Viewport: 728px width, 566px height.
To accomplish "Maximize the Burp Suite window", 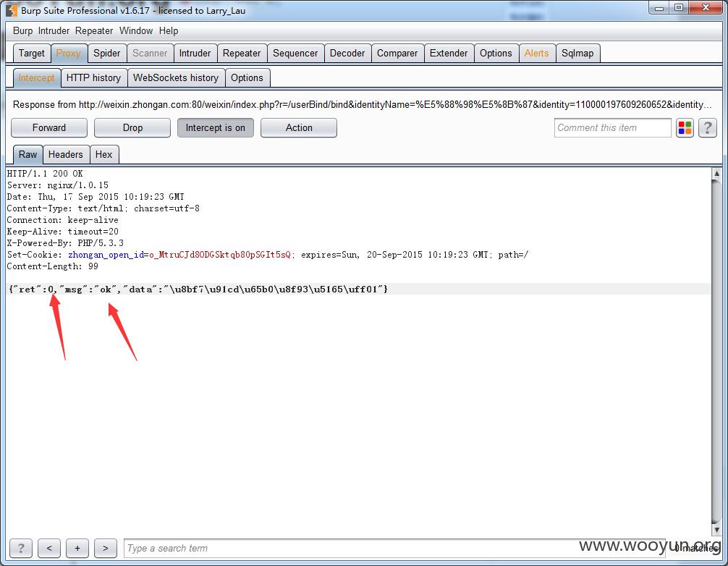I will [678, 8].
